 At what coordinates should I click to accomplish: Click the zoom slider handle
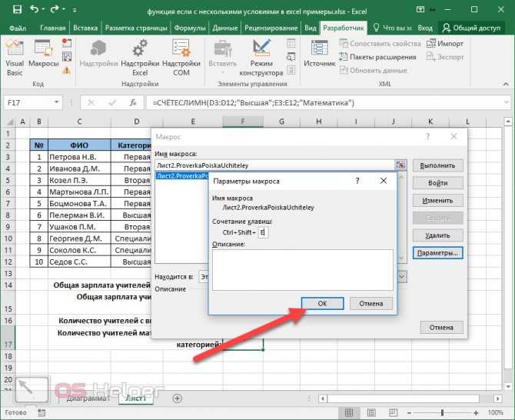tap(443, 412)
